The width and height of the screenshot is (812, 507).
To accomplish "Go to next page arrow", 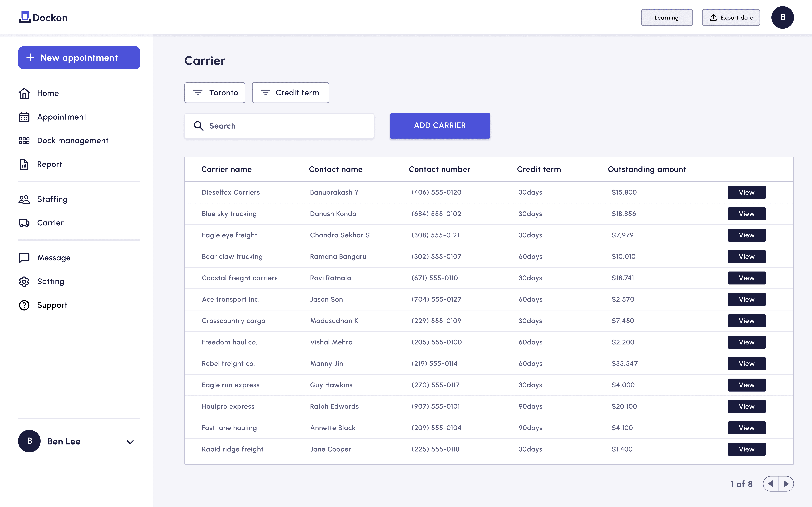I will (x=786, y=484).
